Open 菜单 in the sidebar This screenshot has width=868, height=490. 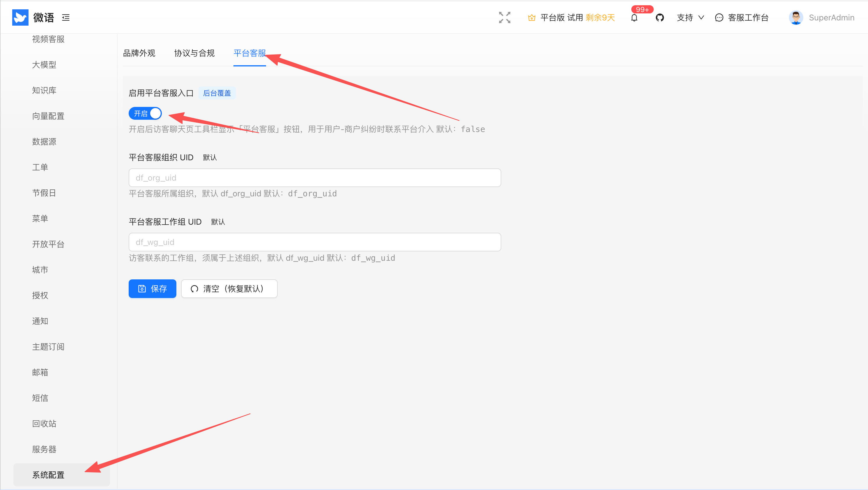[x=40, y=218]
